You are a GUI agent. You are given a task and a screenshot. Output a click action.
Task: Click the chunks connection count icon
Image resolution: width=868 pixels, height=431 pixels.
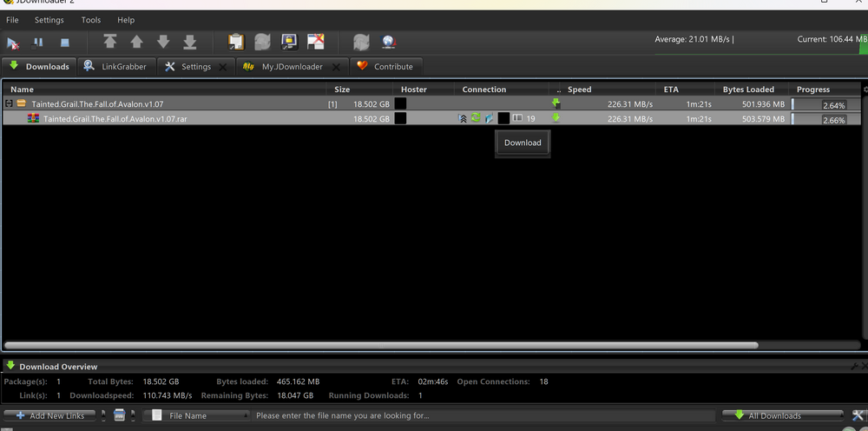pos(517,118)
